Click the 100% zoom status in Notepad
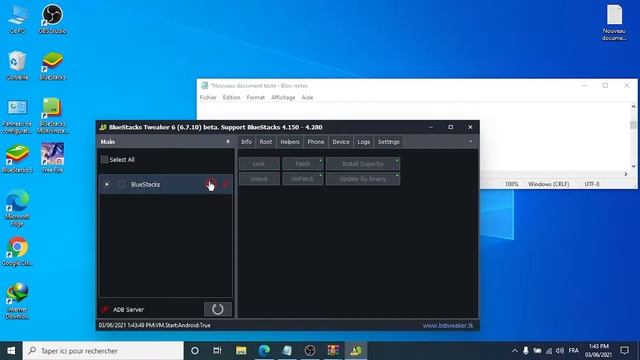640x360 pixels. [x=511, y=184]
